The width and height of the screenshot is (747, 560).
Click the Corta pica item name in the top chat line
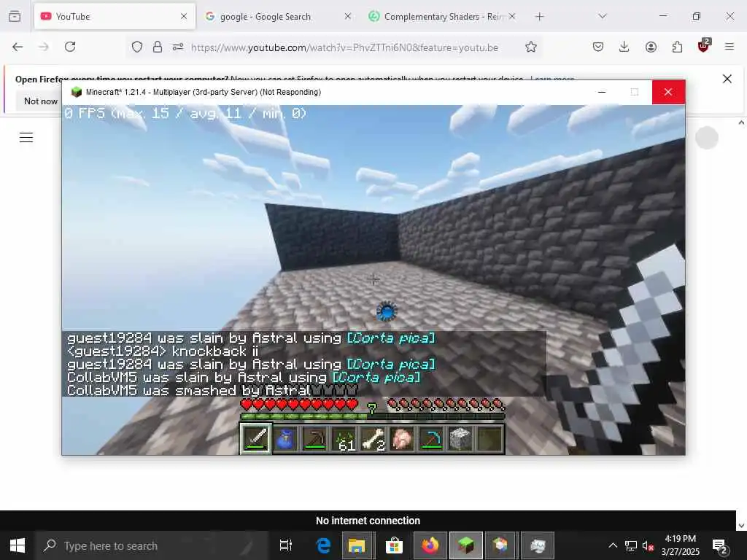tap(391, 338)
